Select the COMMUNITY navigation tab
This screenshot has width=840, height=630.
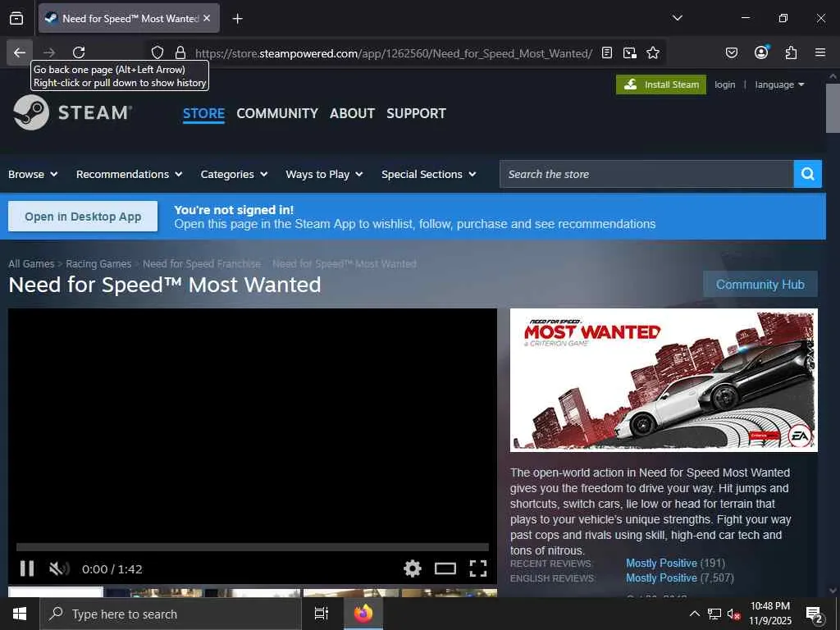tap(277, 113)
